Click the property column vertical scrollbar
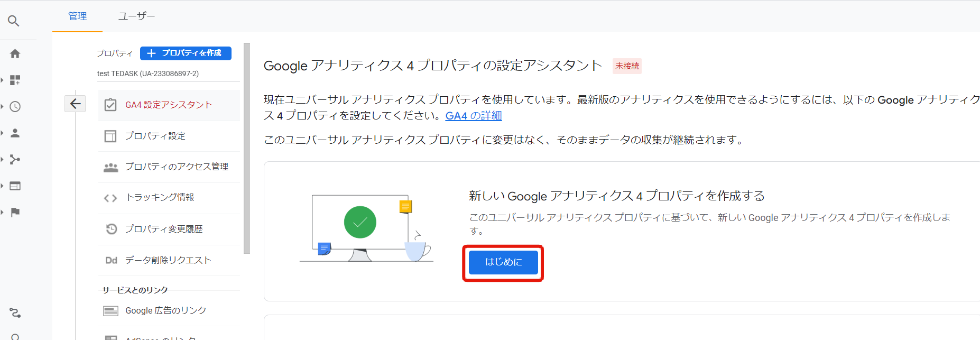980x340 pixels. pyautogui.click(x=246, y=148)
